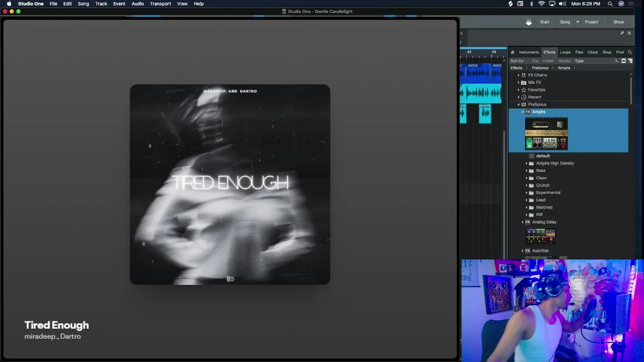Open the Wi-Fi status menu

click(541, 4)
